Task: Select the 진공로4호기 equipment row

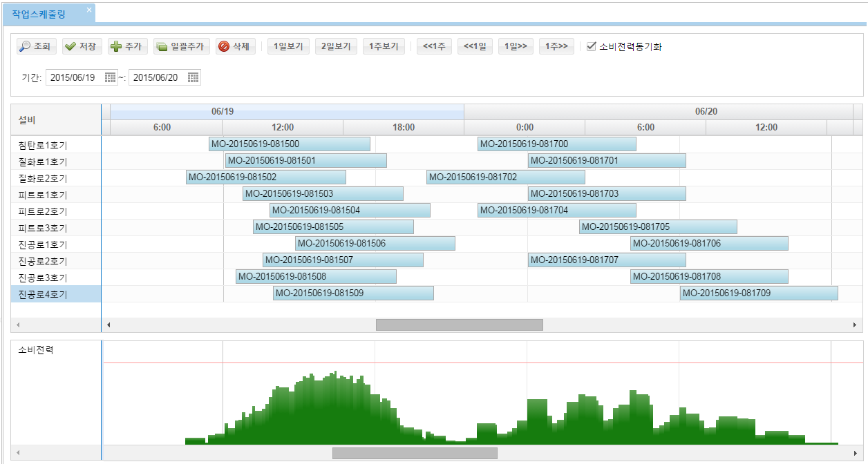Action: pos(43,294)
